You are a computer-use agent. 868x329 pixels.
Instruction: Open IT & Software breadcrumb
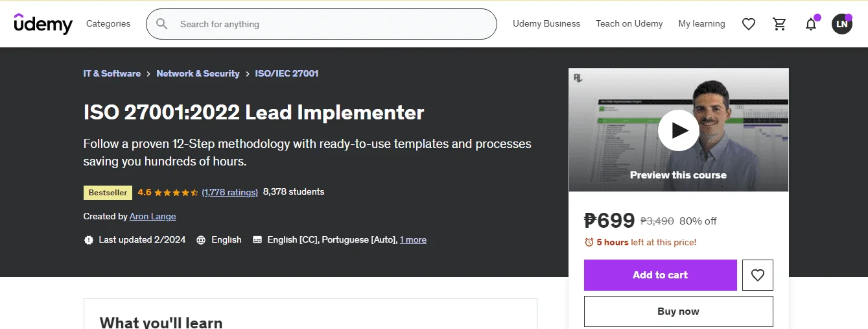click(112, 73)
